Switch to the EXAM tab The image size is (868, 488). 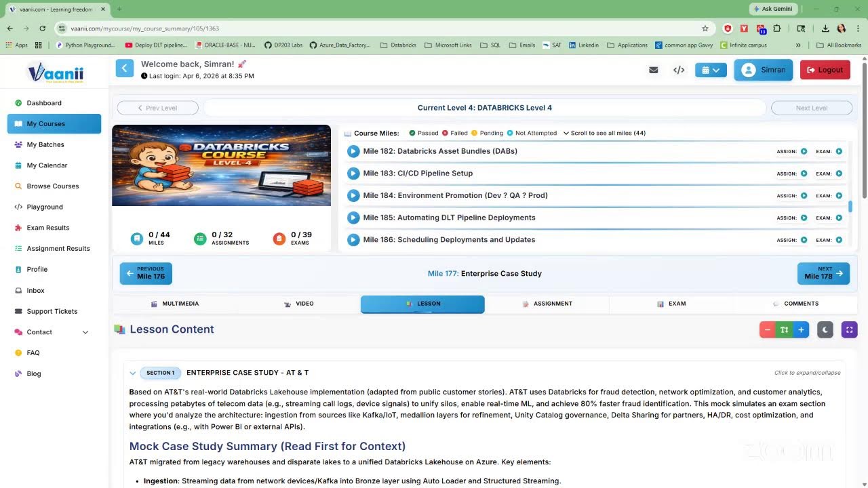point(671,304)
